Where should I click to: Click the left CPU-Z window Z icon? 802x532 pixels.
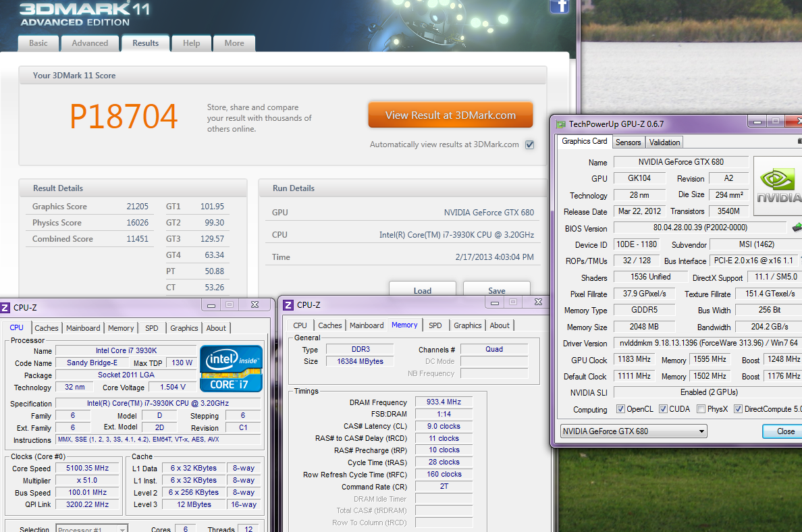click(x=5, y=307)
